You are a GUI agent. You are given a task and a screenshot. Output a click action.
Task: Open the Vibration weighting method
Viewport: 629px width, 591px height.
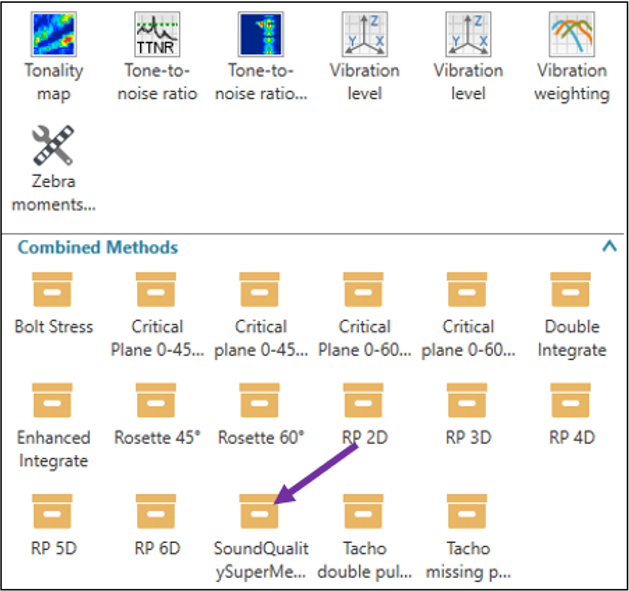point(572,34)
